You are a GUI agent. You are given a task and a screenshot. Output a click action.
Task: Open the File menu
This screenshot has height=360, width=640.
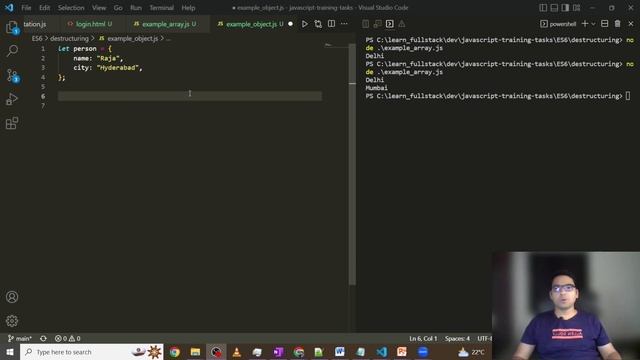coord(26,8)
